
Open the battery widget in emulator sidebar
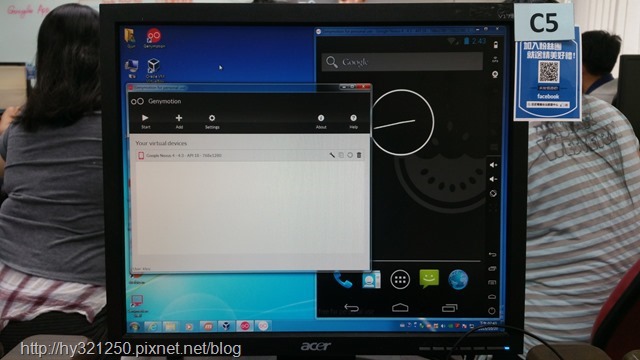[x=496, y=44]
